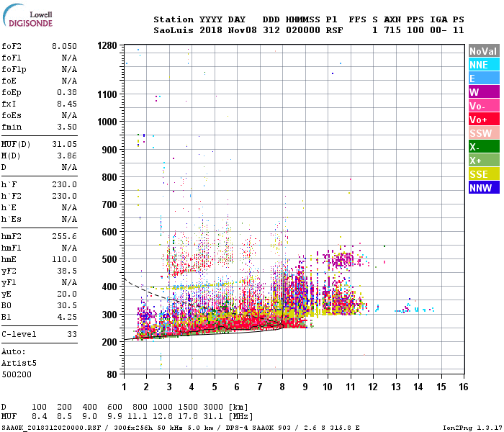Click the 1280 km axis label
The image size is (504, 432).
[107, 45]
